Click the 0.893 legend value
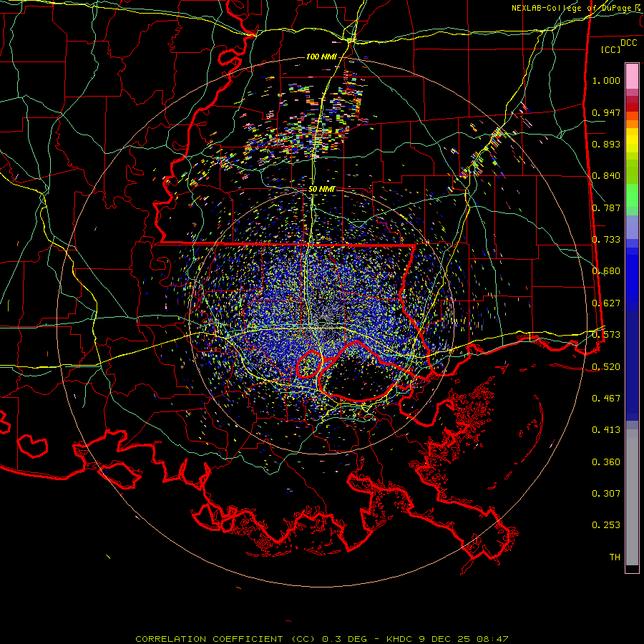This screenshot has width=644, height=644. click(x=606, y=144)
